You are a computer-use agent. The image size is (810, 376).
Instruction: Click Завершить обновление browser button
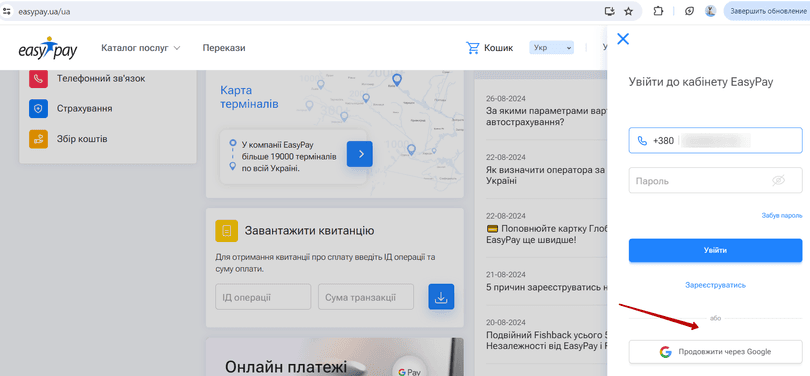coord(767,11)
